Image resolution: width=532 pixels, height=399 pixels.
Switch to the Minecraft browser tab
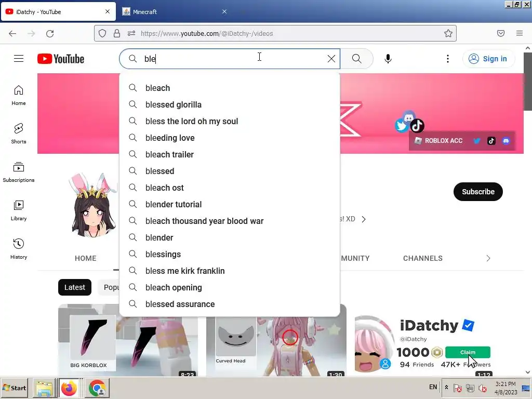click(175, 11)
